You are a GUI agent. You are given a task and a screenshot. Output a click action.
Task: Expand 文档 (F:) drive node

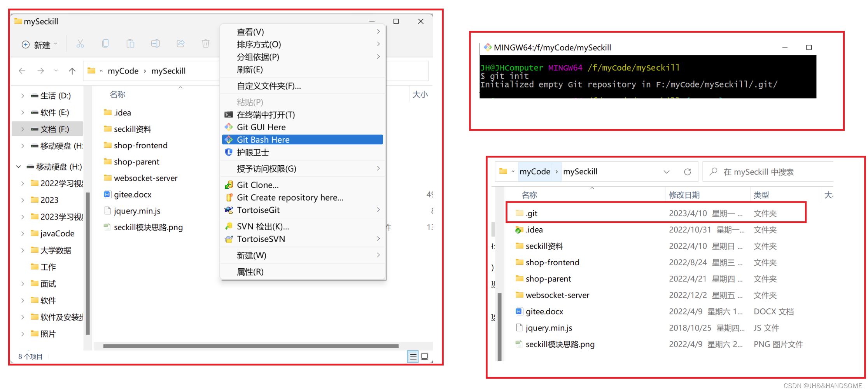(23, 129)
